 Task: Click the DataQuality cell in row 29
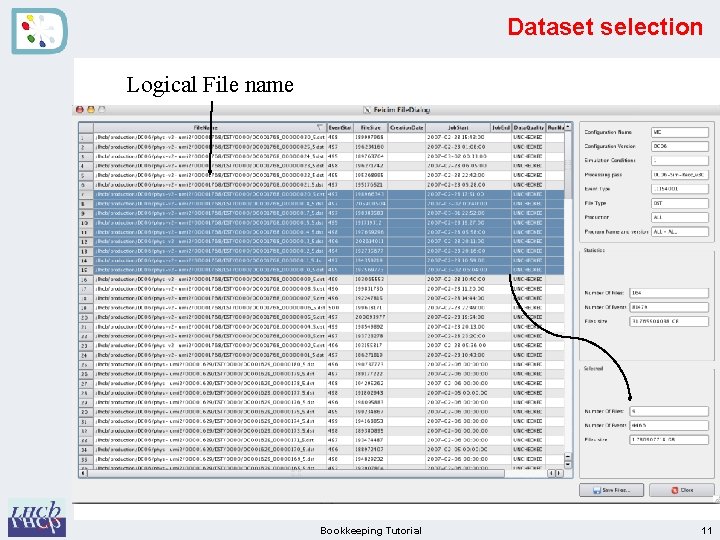[528, 402]
